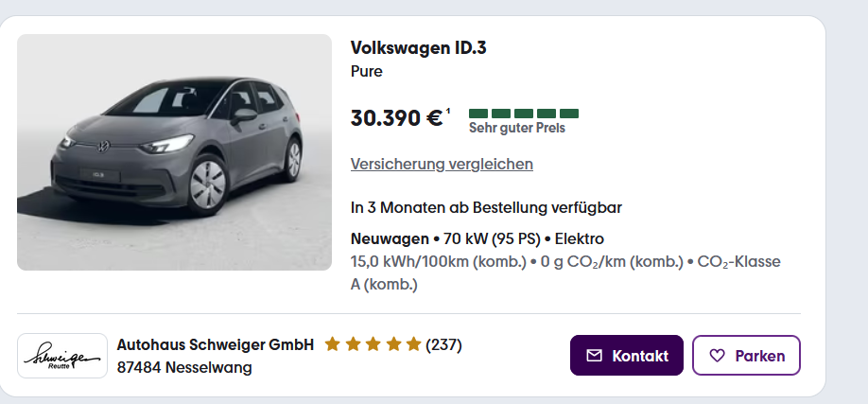Open the Autohaus Schweiger GmbH dealer name
This screenshot has width=868, height=404.
[x=215, y=344]
